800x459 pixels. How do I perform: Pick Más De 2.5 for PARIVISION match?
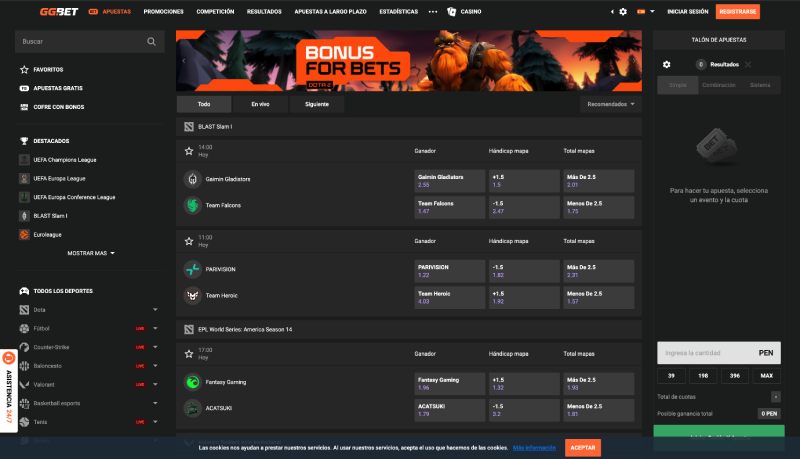coord(598,271)
